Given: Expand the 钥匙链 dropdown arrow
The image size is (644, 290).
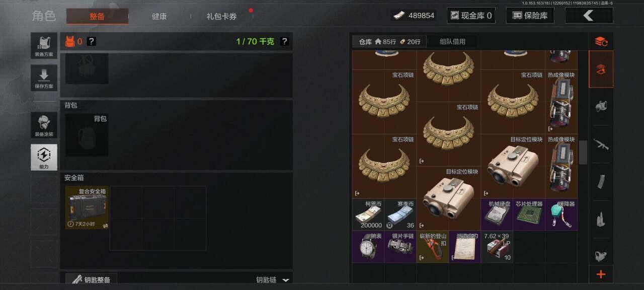Looking at the screenshot, I should [x=286, y=280].
